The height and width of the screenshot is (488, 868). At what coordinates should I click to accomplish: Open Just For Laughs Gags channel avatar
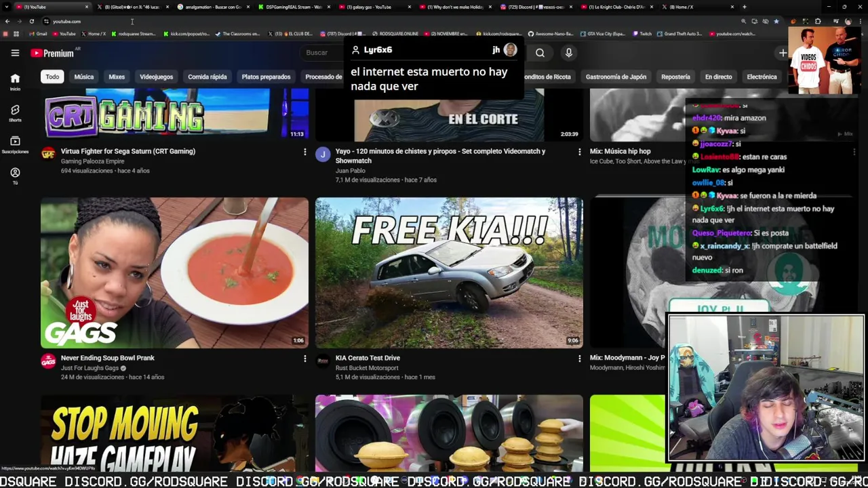tap(48, 361)
